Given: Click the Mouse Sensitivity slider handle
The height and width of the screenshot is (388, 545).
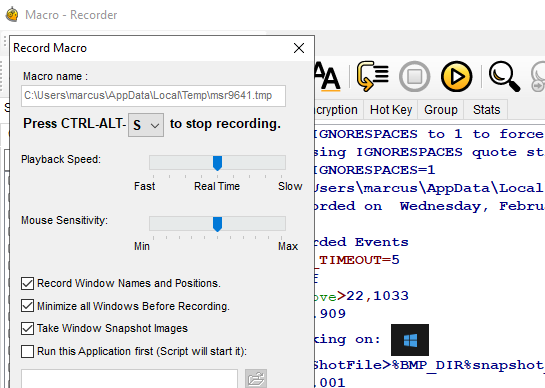Looking at the screenshot, I should (217, 224).
